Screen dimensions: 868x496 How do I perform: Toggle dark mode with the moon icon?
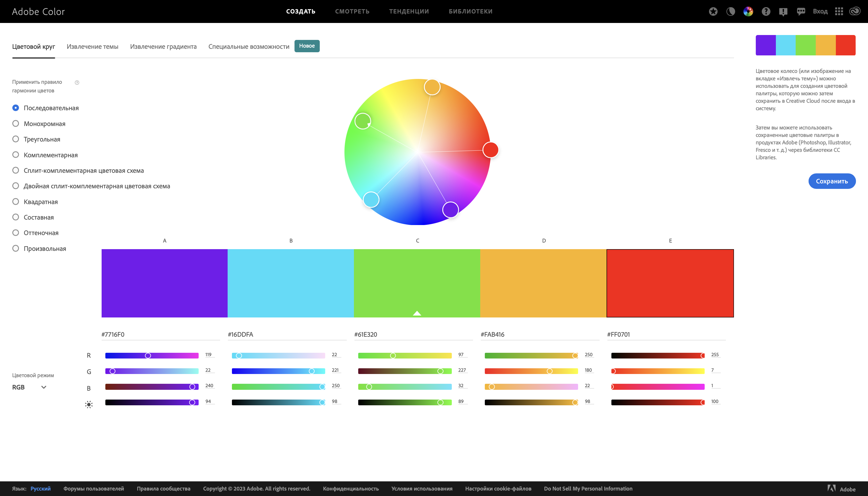[x=731, y=11]
